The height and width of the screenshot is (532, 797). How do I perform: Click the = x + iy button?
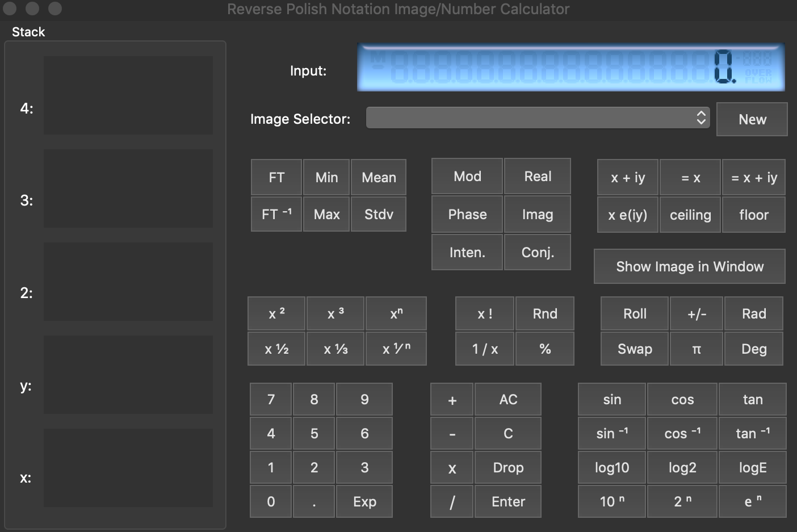coord(754,177)
